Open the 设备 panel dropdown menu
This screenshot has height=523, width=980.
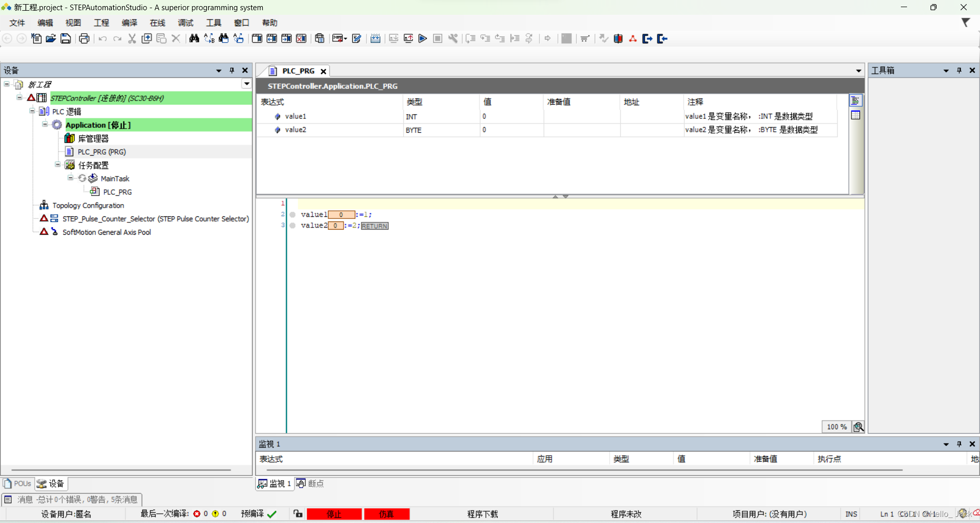point(218,70)
